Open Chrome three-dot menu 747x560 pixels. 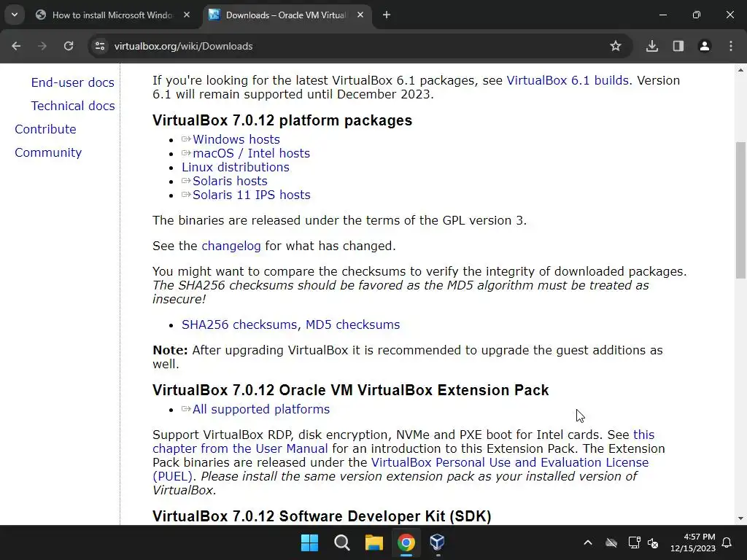[x=731, y=46]
